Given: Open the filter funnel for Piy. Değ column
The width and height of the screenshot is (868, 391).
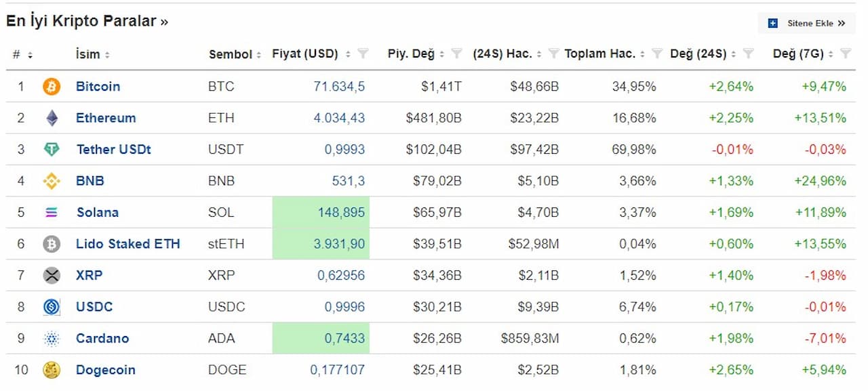Looking at the screenshot, I should tap(456, 54).
